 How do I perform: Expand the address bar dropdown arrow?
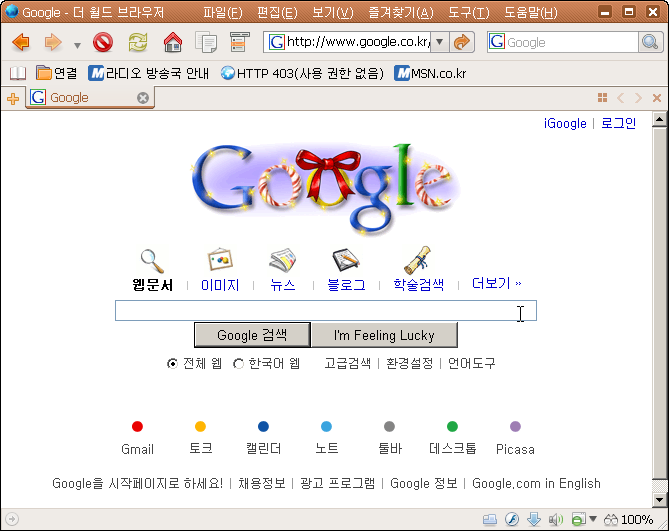439,42
